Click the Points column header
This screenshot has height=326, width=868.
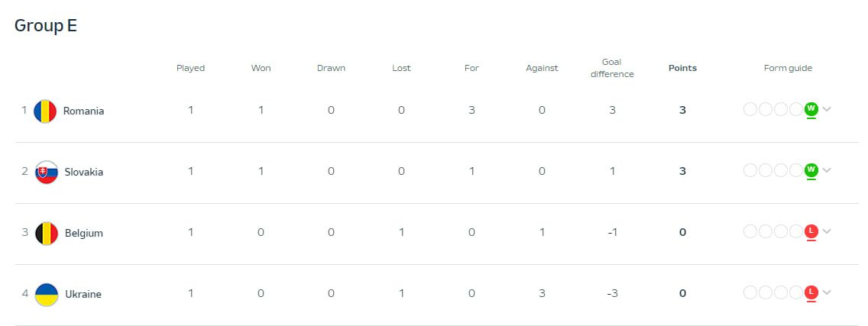click(x=682, y=68)
